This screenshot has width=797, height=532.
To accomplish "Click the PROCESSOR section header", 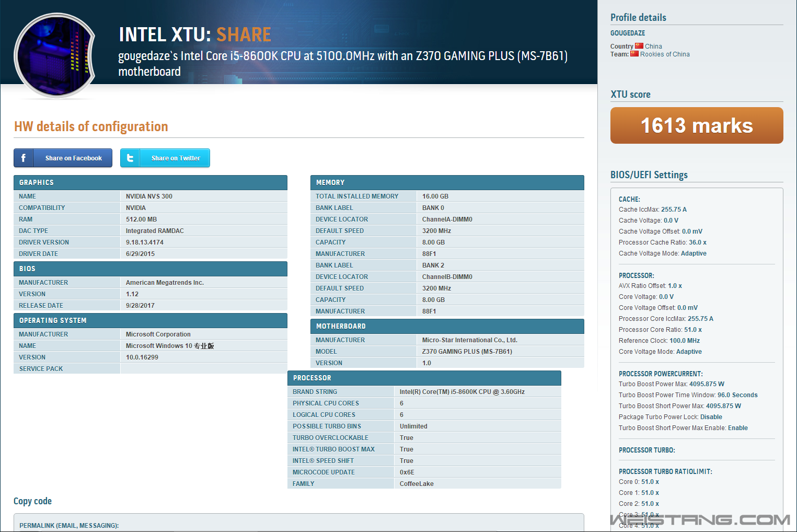I will point(424,378).
